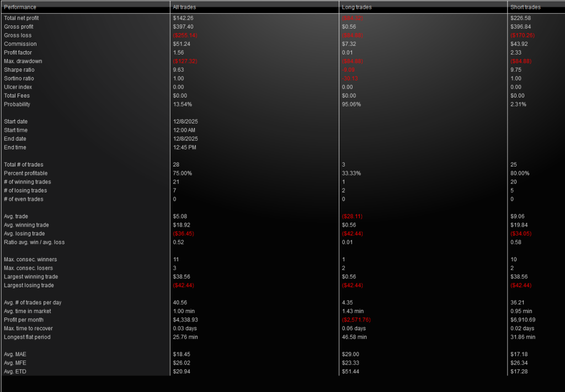Click the Longest flat period row label
The height and width of the screenshot is (392, 565).
click(27, 337)
